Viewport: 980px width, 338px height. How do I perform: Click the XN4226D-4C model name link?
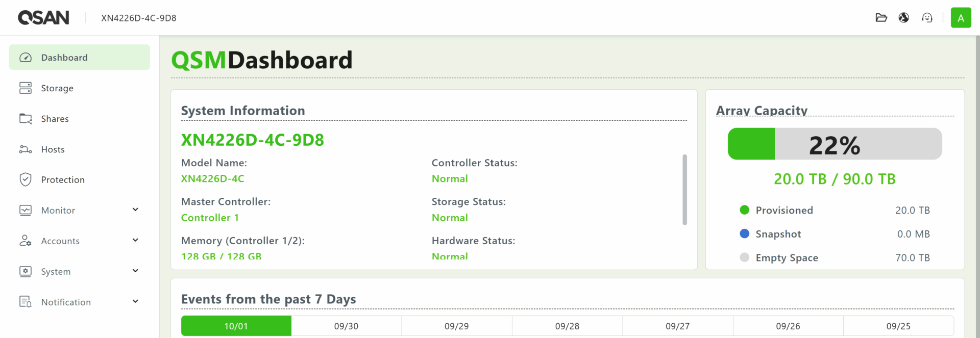tap(212, 179)
